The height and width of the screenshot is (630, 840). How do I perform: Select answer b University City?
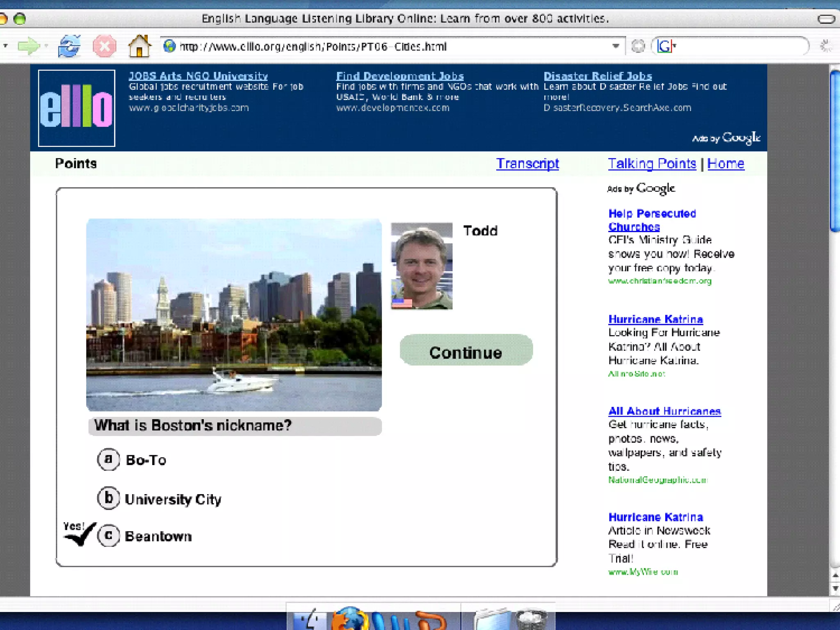point(109,498)
